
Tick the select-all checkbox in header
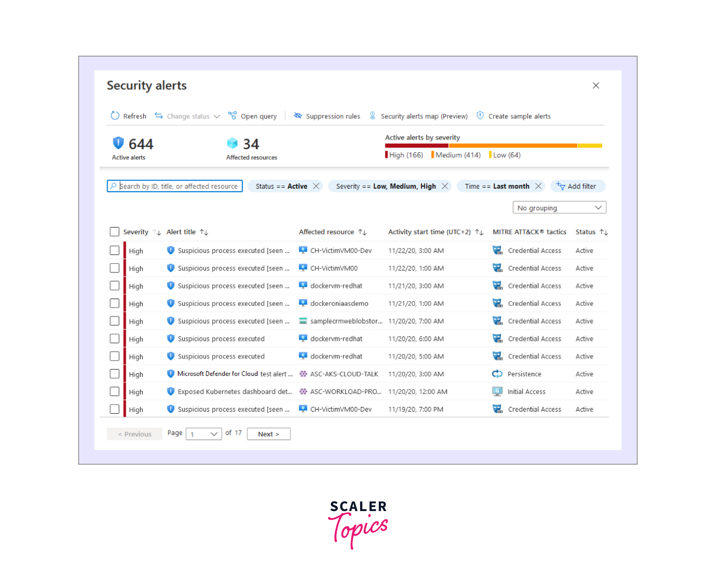[115, 232]
